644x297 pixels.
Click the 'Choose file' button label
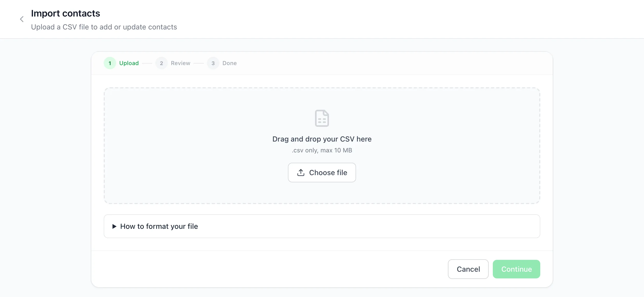(x=328, y=173)
